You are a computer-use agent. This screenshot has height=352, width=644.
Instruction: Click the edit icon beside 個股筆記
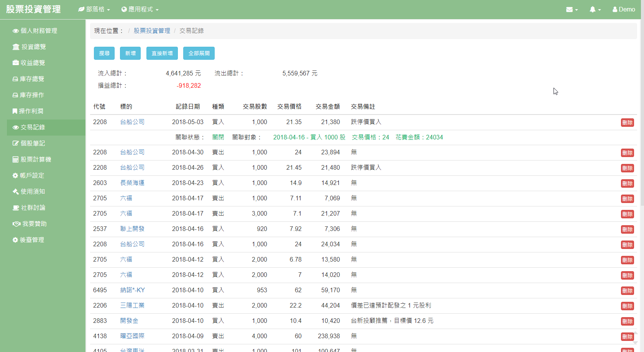16,143
